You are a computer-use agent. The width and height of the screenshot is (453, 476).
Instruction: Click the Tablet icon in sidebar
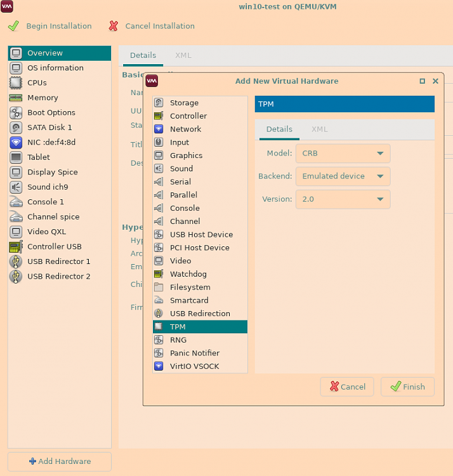(x=16, y=157)
